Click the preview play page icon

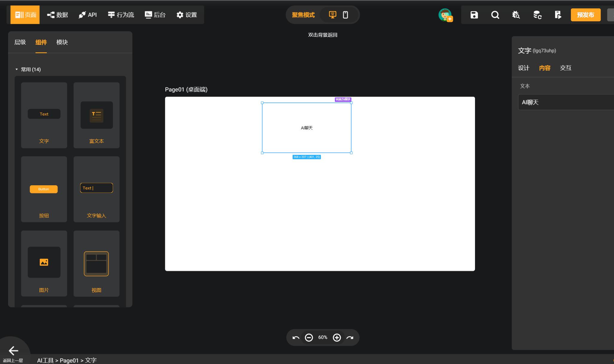558,15
